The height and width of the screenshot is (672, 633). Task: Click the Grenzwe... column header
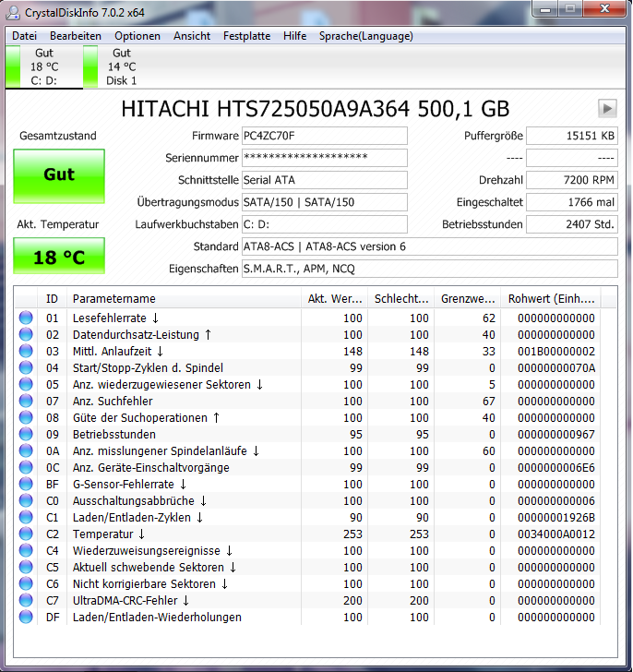click(468, 299)
